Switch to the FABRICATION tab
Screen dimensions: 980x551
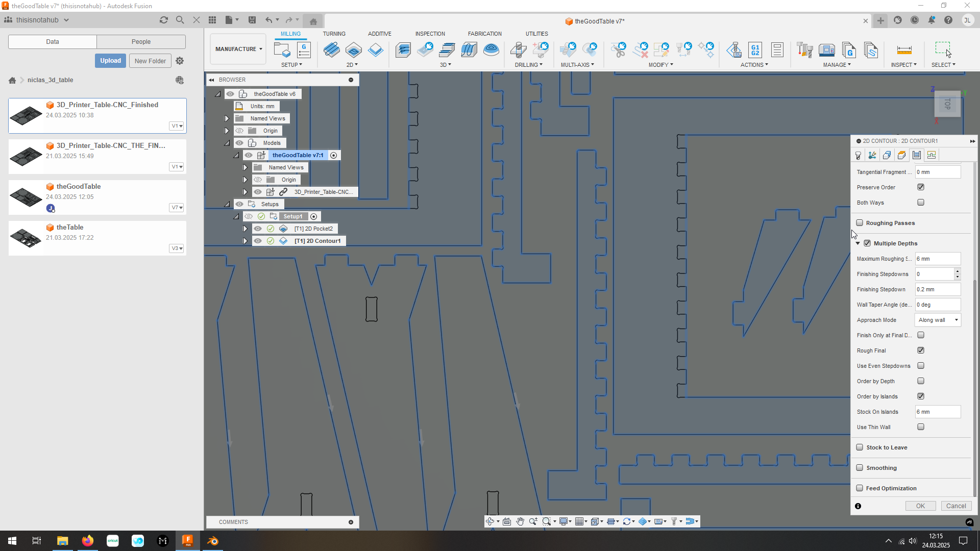(x=485, y=34)
